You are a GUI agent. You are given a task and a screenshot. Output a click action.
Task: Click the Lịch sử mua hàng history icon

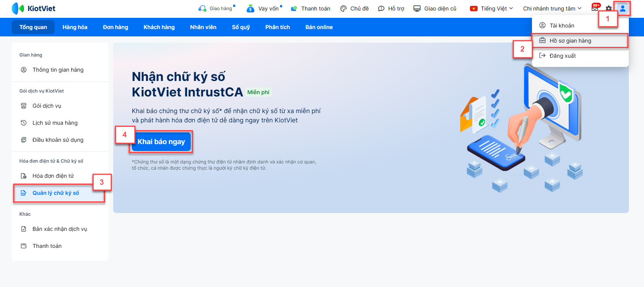(x=24, y=123)
